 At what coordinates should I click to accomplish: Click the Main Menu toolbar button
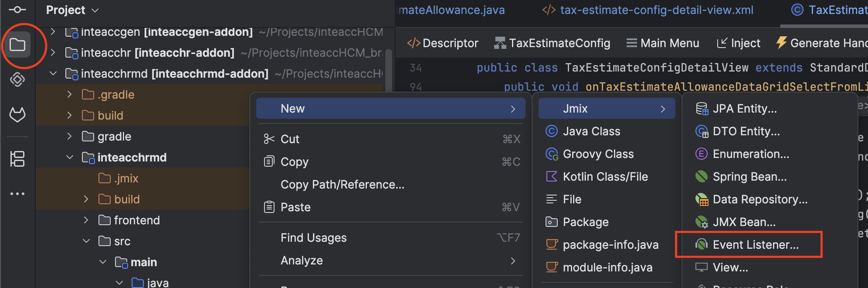[x=663, y=43]
